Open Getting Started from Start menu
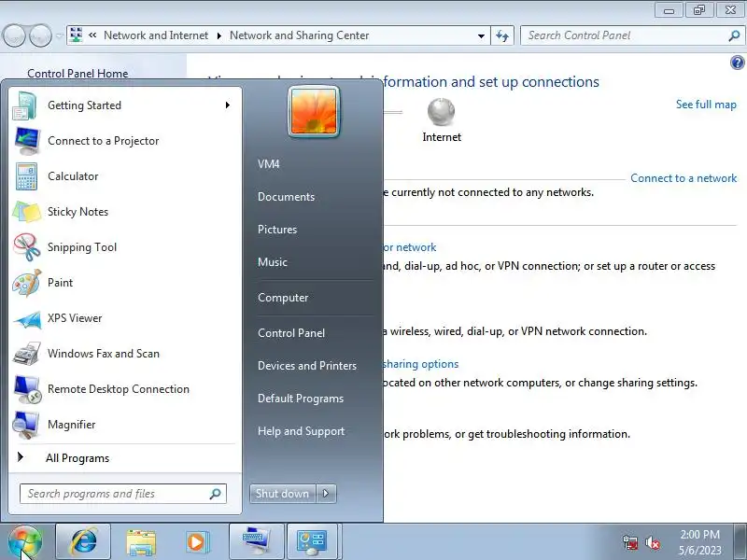 tap(125, 105)
